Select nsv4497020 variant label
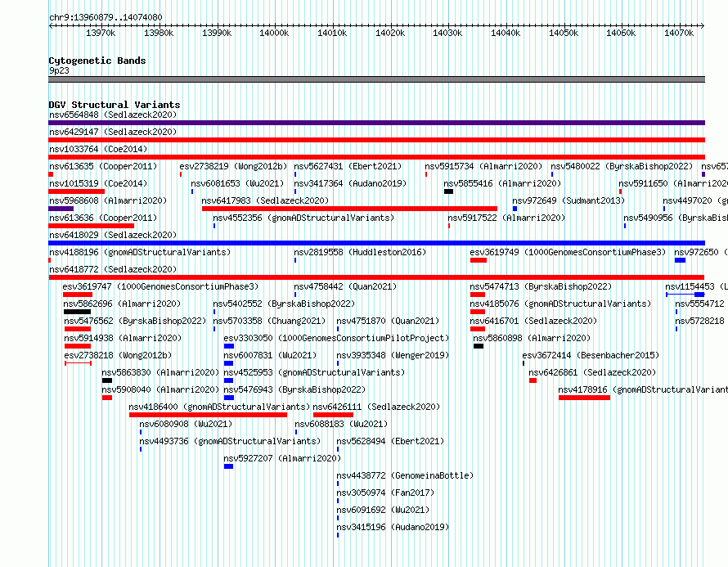 (x=695, y=200)
